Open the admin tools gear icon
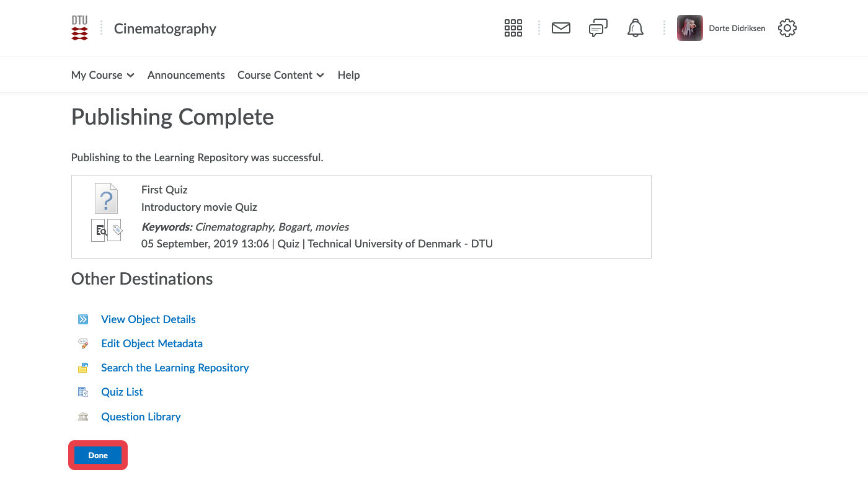This screenshot has height=488, width=868. 787,28
